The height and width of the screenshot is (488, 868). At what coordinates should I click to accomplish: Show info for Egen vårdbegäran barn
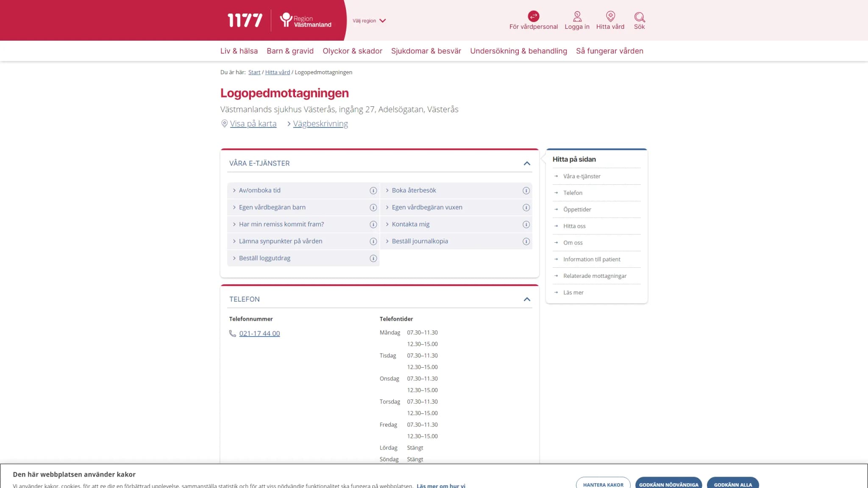pyautogui.click(x=373, y=208)
